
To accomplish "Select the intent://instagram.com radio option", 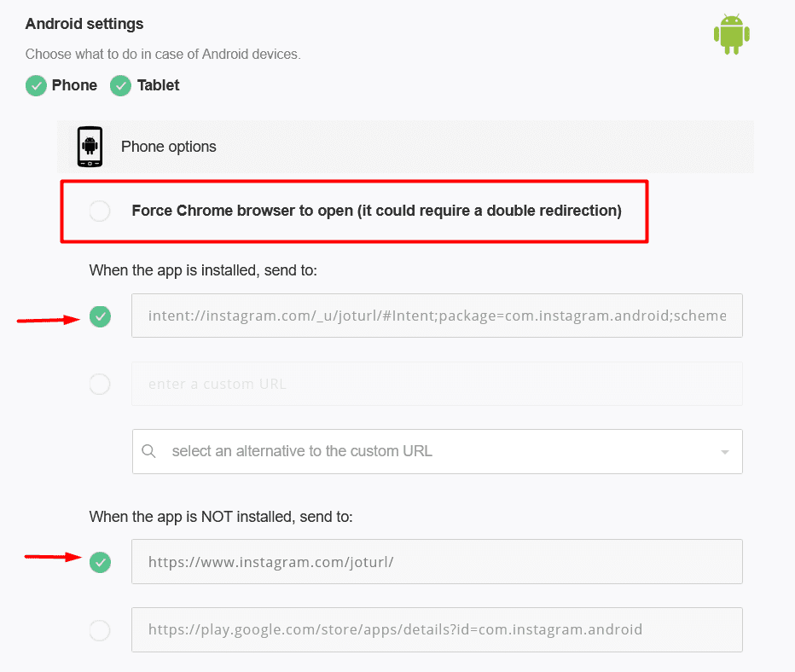I will (x=101, y=316).
